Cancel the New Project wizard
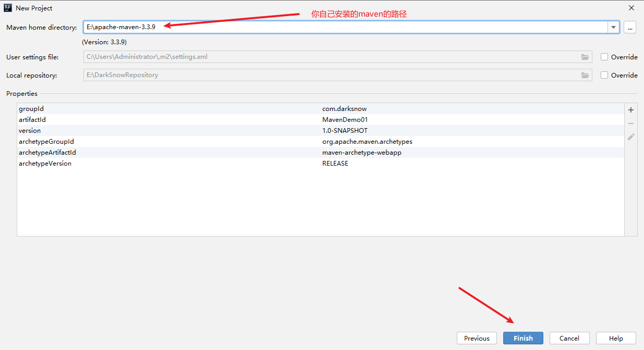 coord(569,338)
